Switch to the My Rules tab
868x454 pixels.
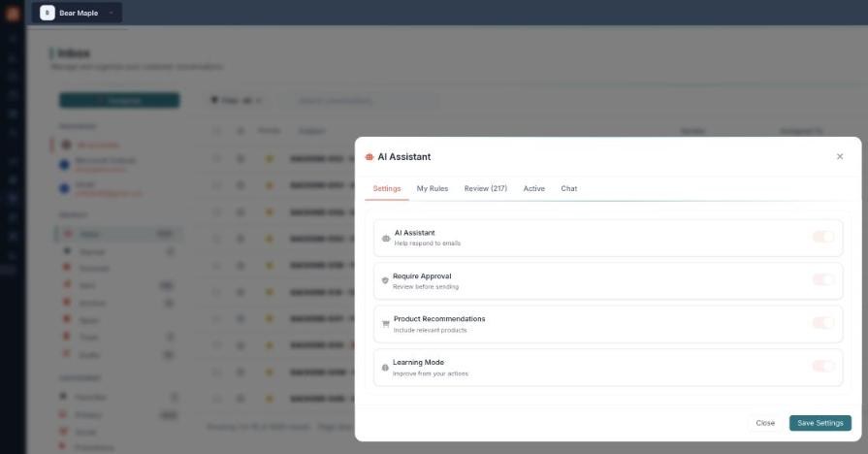[x=433, y=189]
